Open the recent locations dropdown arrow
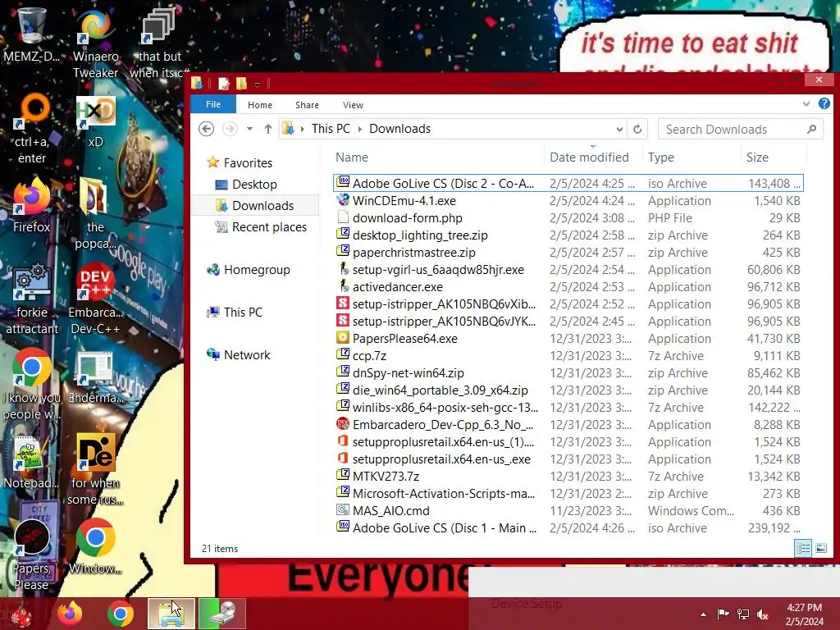Viewport: 840px width, 630px height. tap(249, 129)
